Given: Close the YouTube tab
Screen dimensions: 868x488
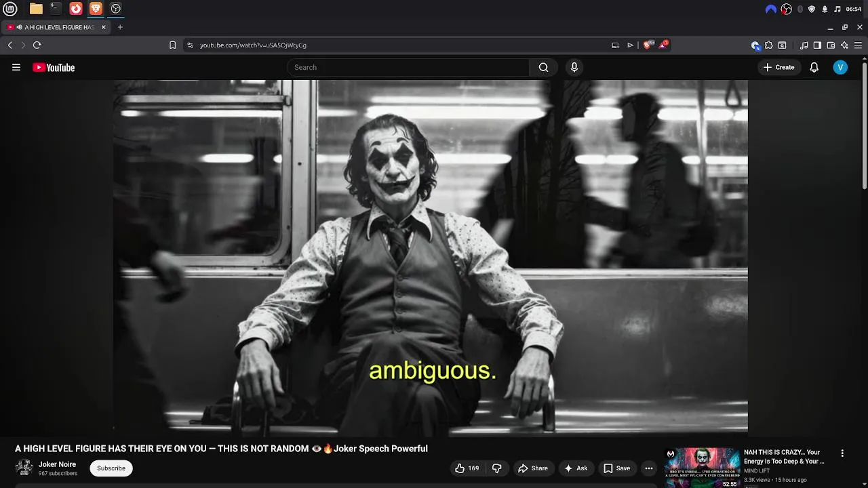Looking at the screenshot, I should point(104,27).
